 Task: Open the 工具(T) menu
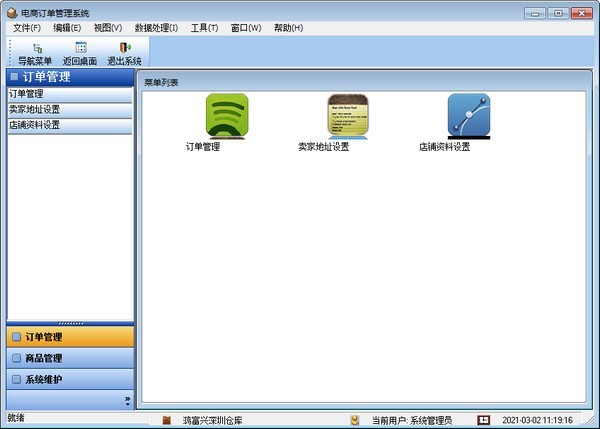[204, 27]
